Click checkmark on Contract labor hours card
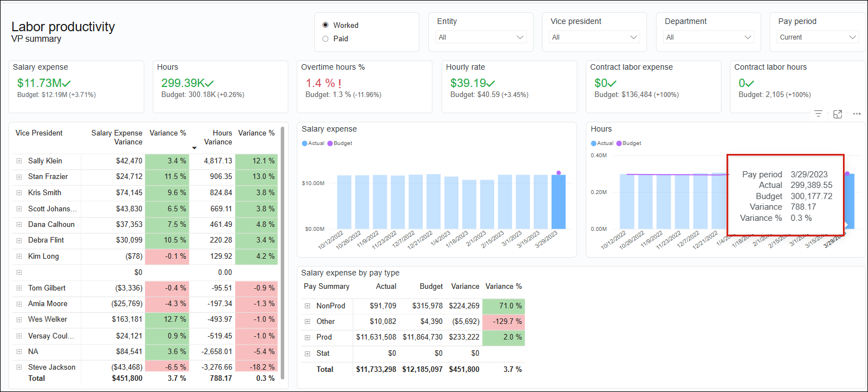868x392 pixels. tap(751, 84)
